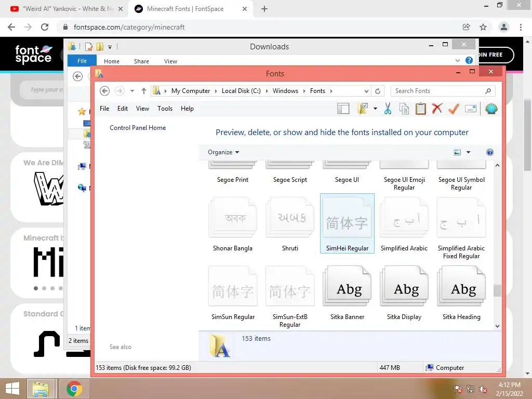Screen dimensions: 532x399
Task: Click the Segoe Print font label
Action: (x=233, y=180)
